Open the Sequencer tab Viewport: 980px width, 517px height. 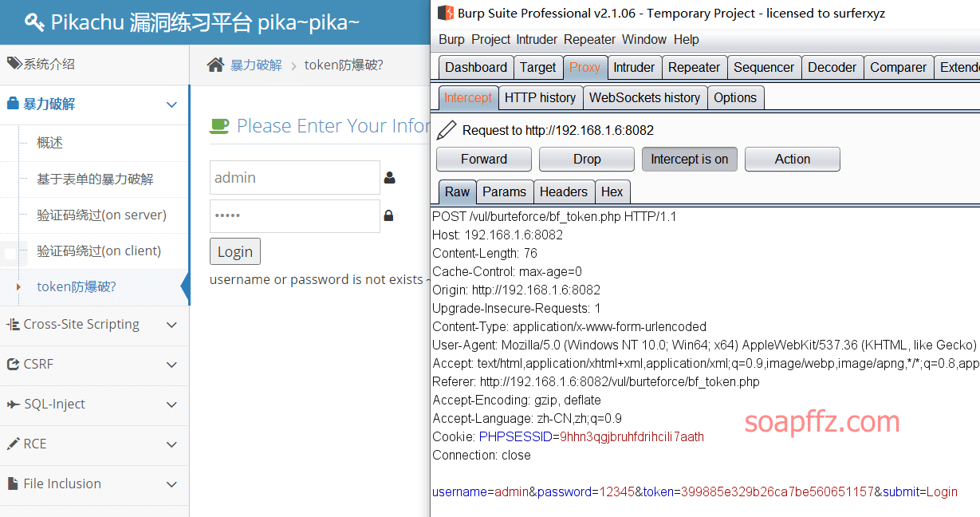point(764,67)
